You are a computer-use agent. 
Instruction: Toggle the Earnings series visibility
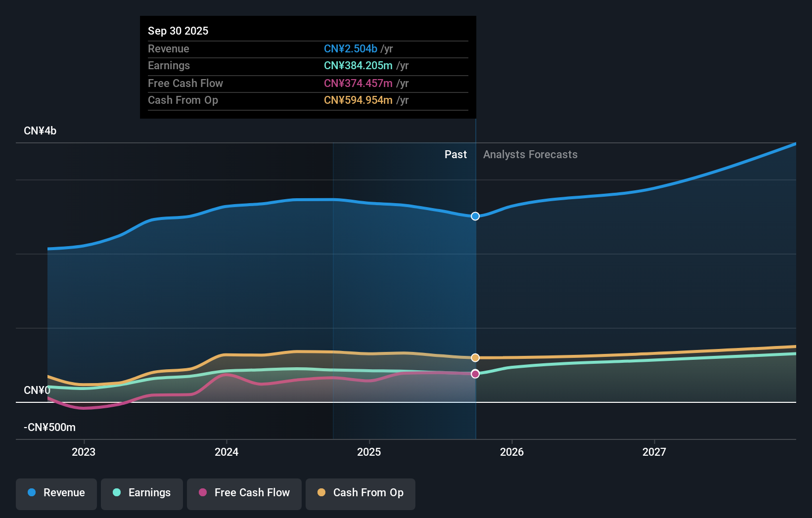pyautogui.click(x=141, y=493)
